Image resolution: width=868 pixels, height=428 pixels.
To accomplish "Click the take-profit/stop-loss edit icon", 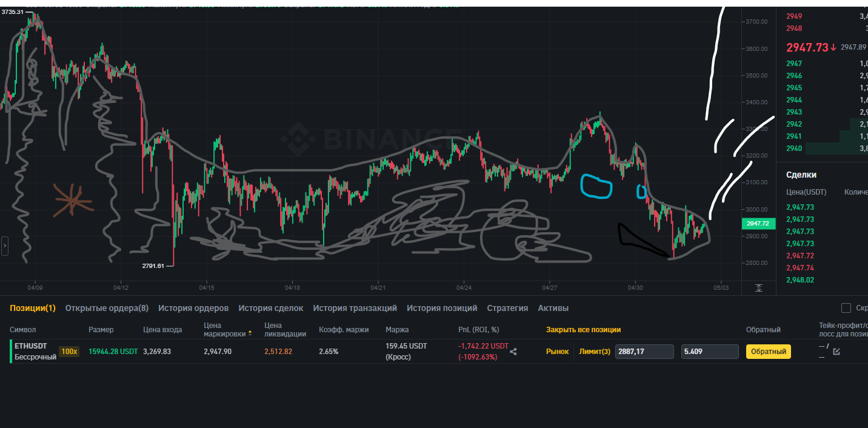I will (836, 352).
